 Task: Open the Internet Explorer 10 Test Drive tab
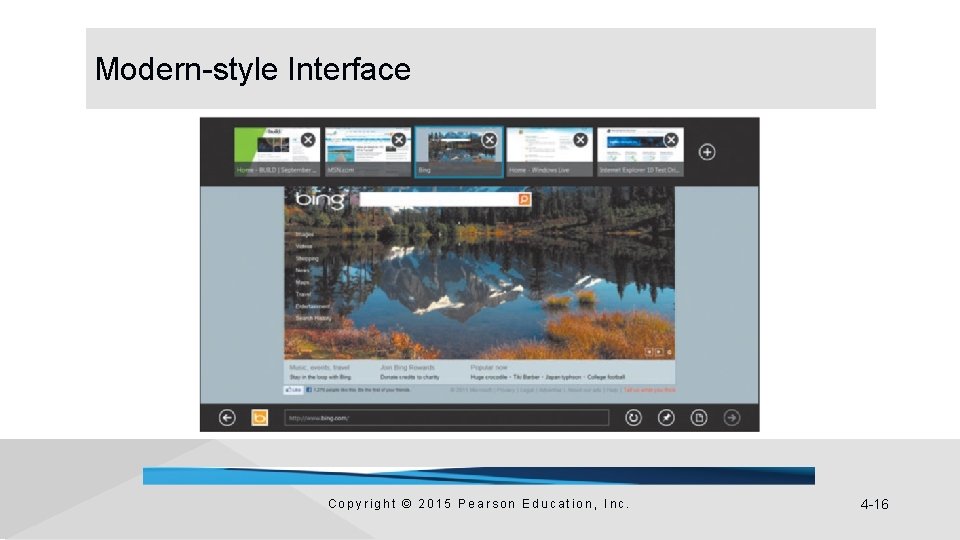640,152
